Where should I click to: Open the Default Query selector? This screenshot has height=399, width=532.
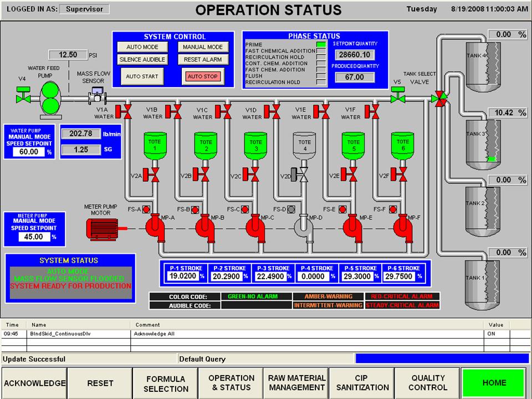click(266, 359)
